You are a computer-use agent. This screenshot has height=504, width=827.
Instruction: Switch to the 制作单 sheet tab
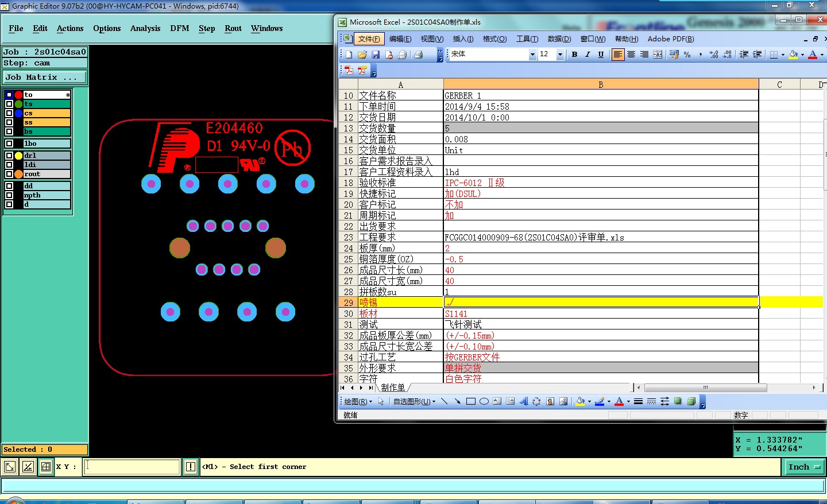pos(393,387)
